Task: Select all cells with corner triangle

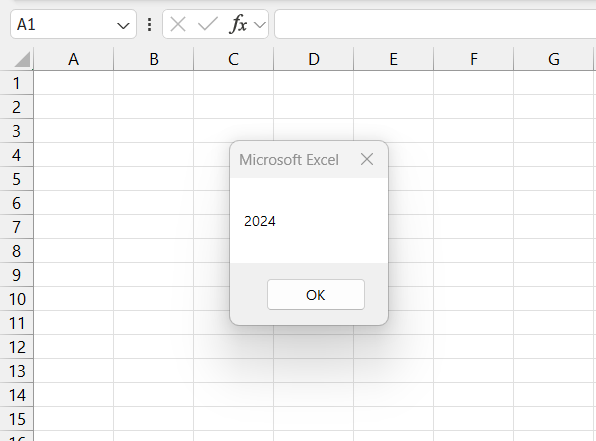Action: 22,59
